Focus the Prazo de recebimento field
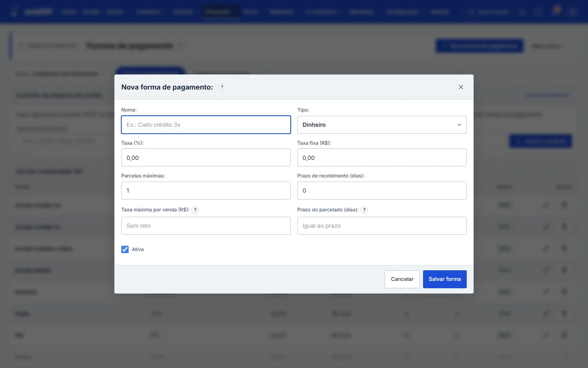Screen dimensions: 588x368 [x=382, y=191]
